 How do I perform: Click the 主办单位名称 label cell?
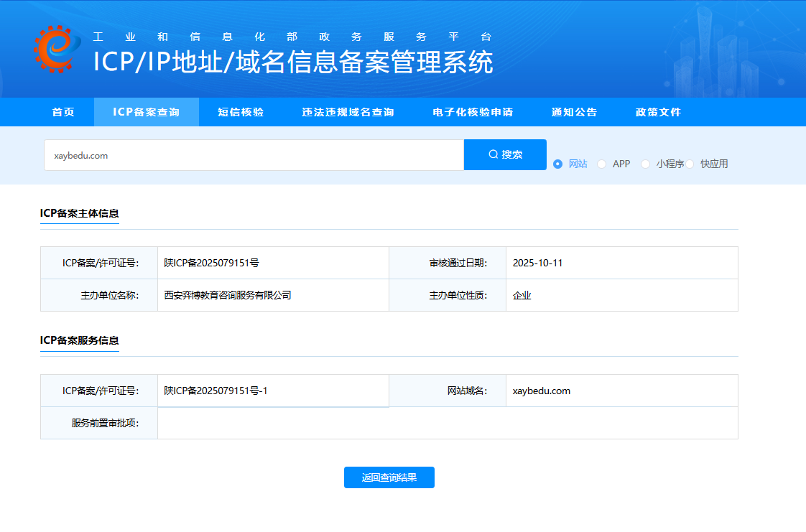[x=99, y=295]
